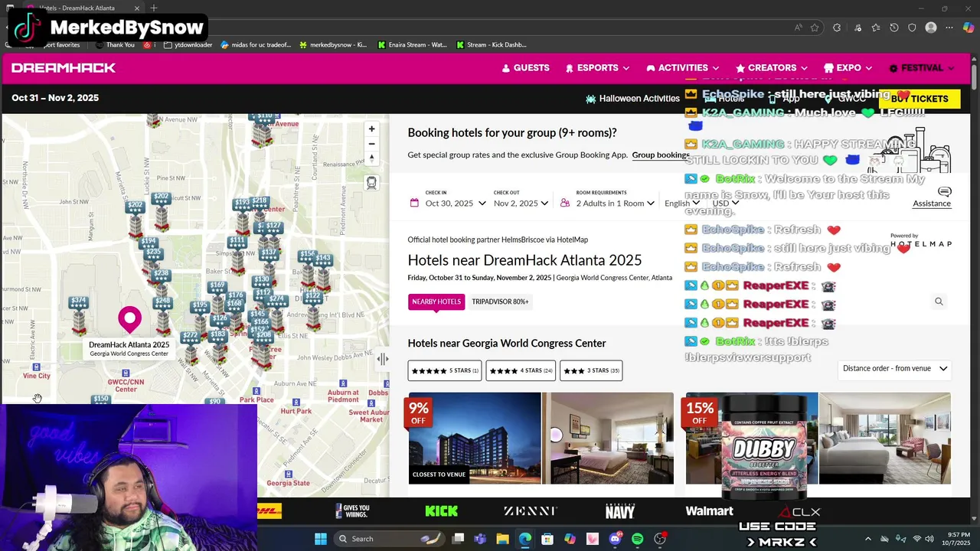Click the check-in calendar icon
The width and height of the screenshot is (980, 551).
(414, 204)
